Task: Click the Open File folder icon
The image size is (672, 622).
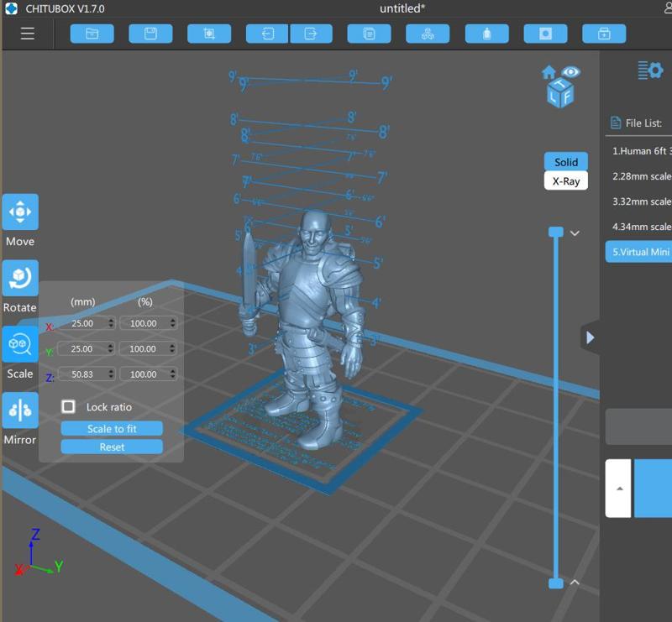Action: tap(92, 34)
